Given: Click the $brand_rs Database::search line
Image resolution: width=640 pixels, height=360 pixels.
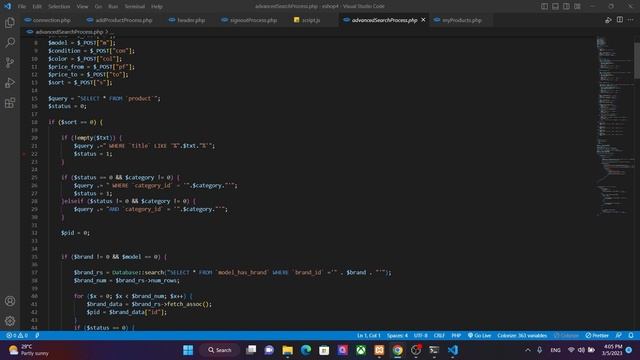Looking at the screenshot, I should (x=232, y=272).
